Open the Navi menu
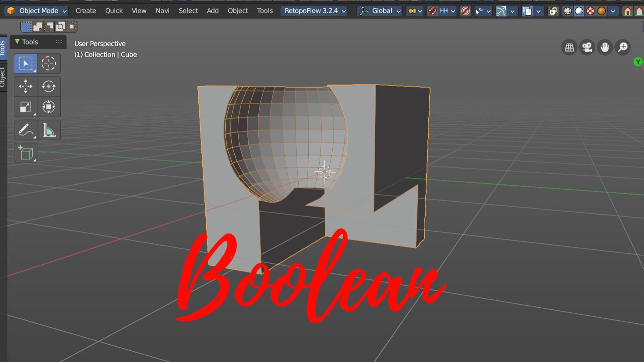The height and width of the screenshot is (362, 644). pos(163,11)
